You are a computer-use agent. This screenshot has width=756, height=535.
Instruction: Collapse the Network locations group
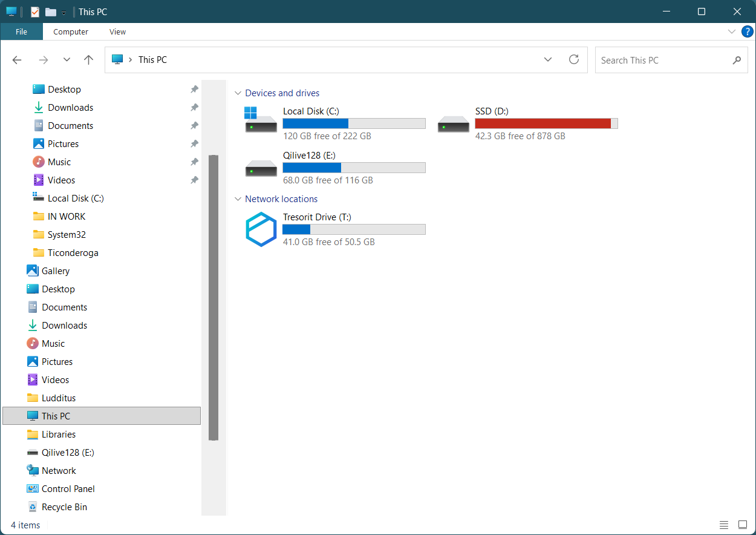238,199
